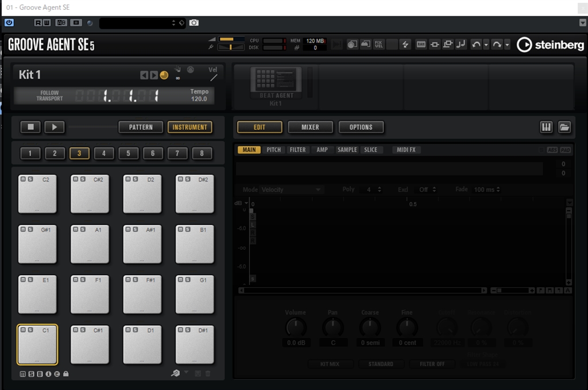
Task: Click the global info icon below pads
Action: (48, 374)
